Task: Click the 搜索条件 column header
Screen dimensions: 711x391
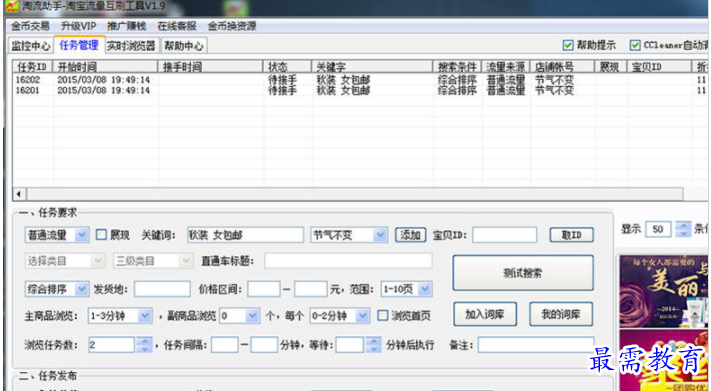Action: click(x=457, y=67)
